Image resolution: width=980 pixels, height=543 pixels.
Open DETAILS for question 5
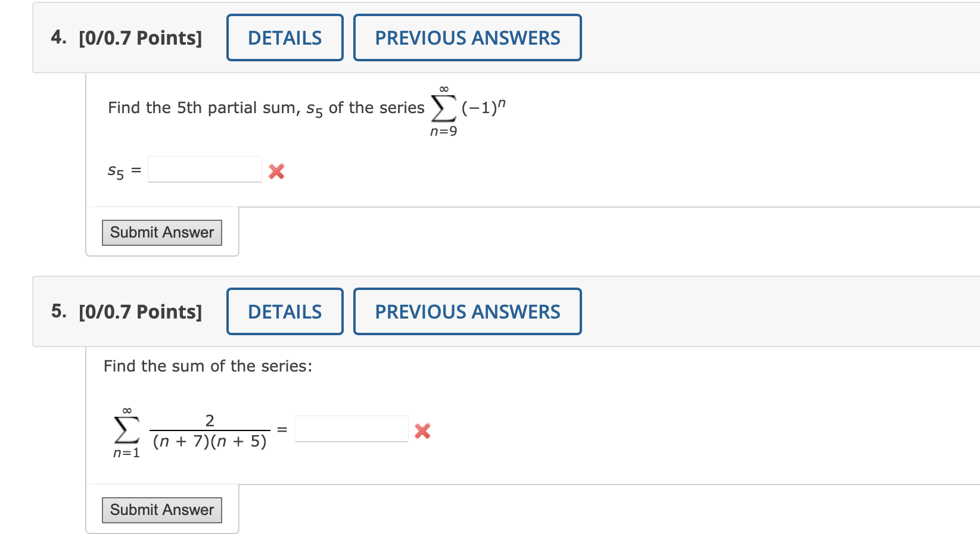click(284, 311)
